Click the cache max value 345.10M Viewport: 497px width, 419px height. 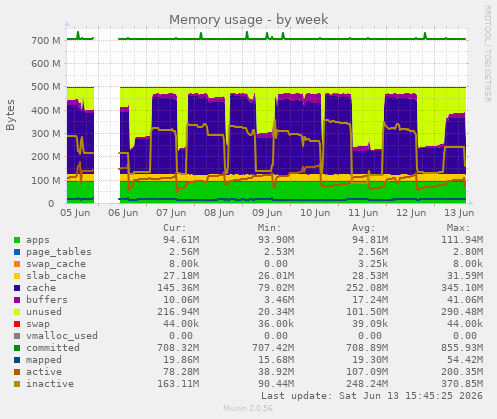(x=462, y=288)
